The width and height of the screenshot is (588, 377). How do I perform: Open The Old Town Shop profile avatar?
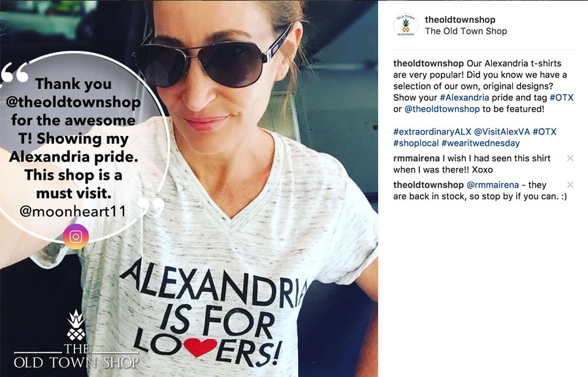[x=406, y=25]
